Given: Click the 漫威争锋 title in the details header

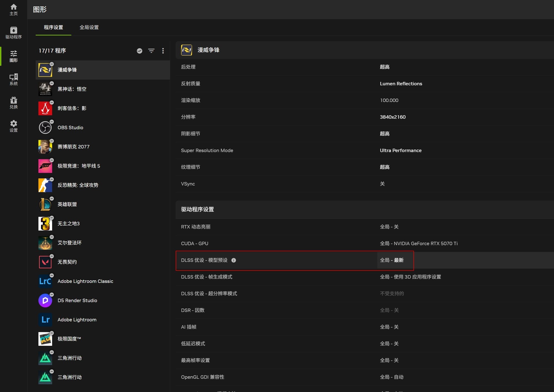Looking at the screenshot, I should coord(208,50).
